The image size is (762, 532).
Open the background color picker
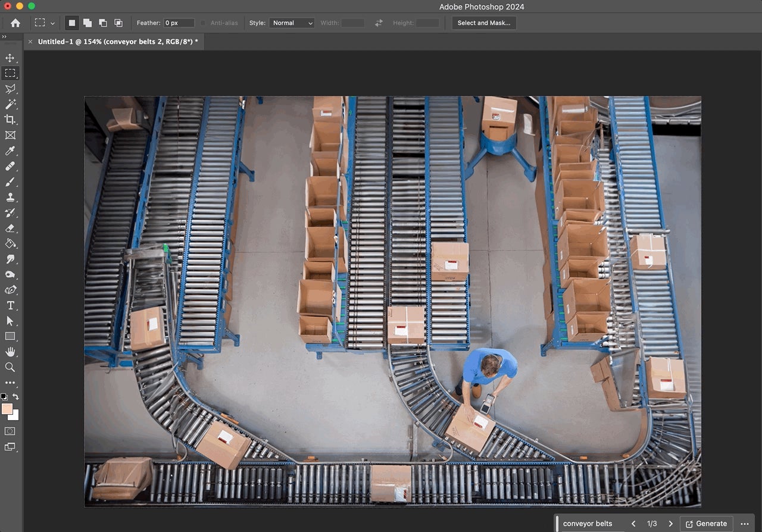(x=15, y=417)
